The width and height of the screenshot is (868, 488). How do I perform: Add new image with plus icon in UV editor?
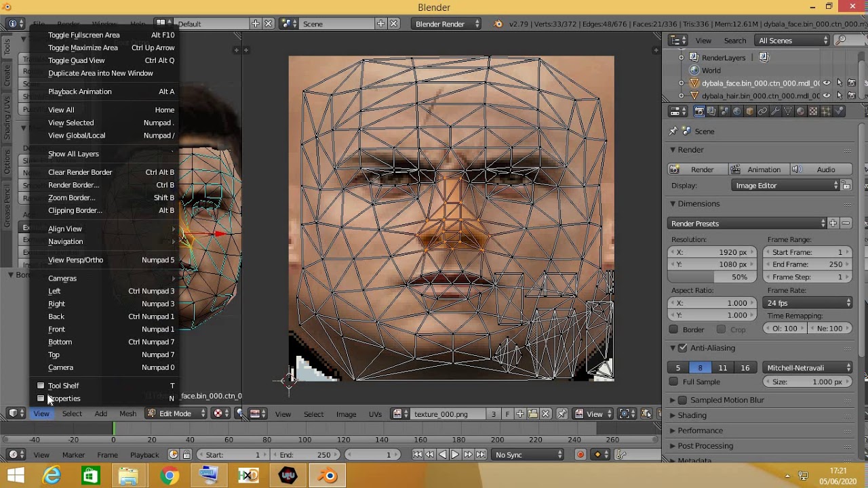click(520, 414)
